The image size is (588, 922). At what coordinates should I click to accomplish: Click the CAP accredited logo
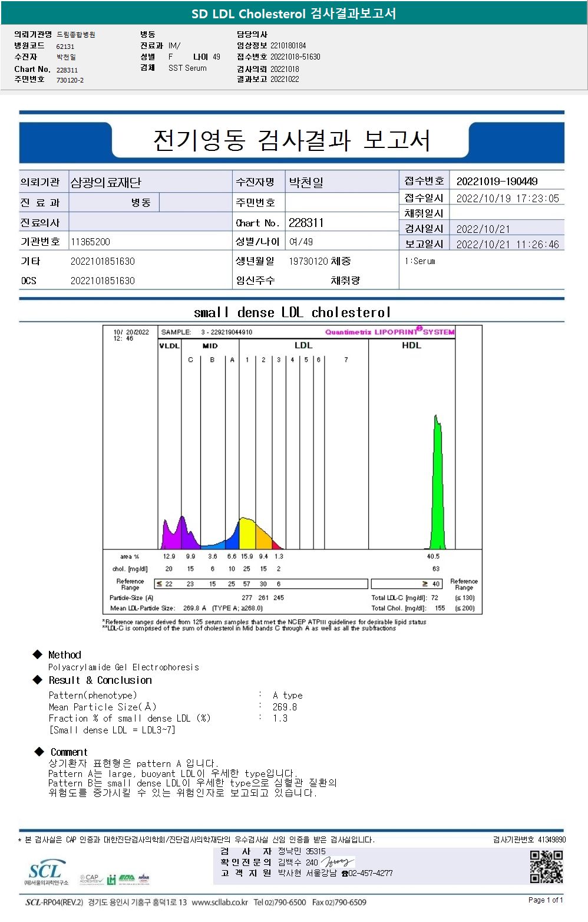point(91,879)
